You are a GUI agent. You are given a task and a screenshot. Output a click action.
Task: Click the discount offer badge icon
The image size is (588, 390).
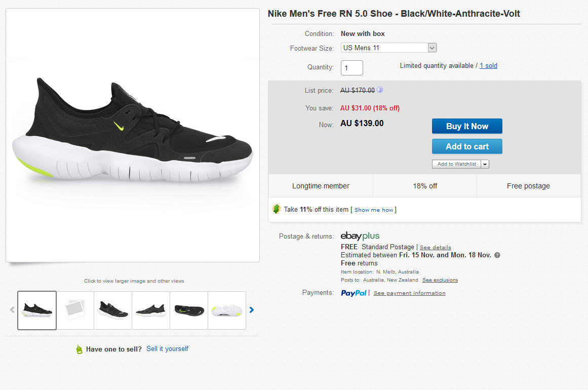pyautogui.click(x=277, y=209)
